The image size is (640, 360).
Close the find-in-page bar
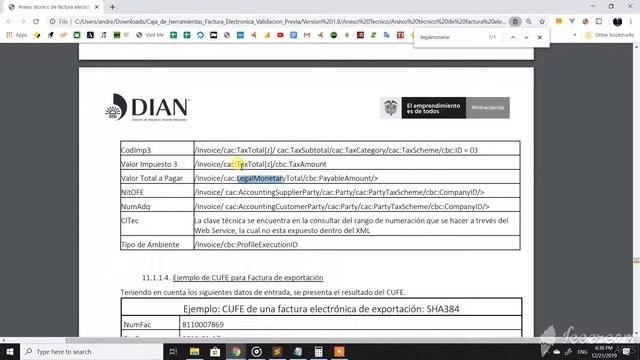coord(540,37)
